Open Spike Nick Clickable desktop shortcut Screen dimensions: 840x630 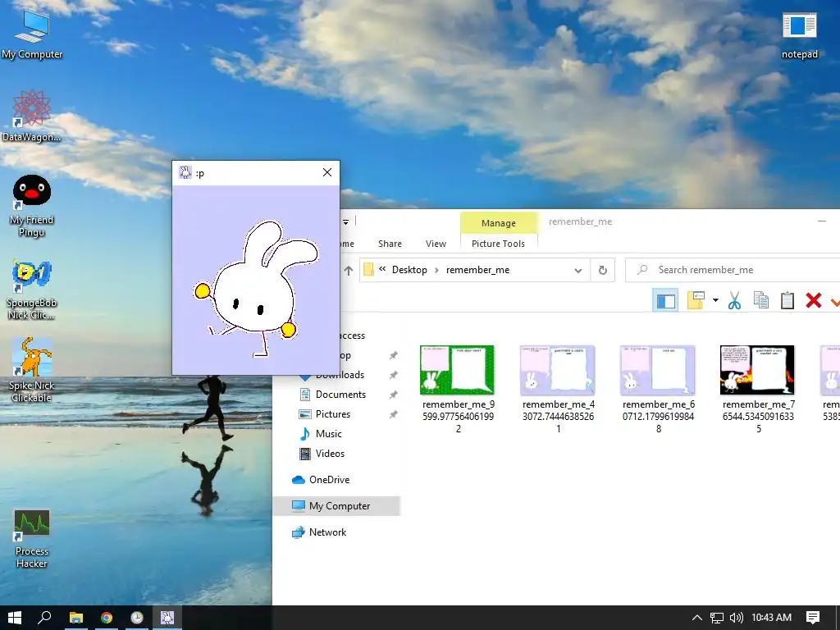(32, 371)
